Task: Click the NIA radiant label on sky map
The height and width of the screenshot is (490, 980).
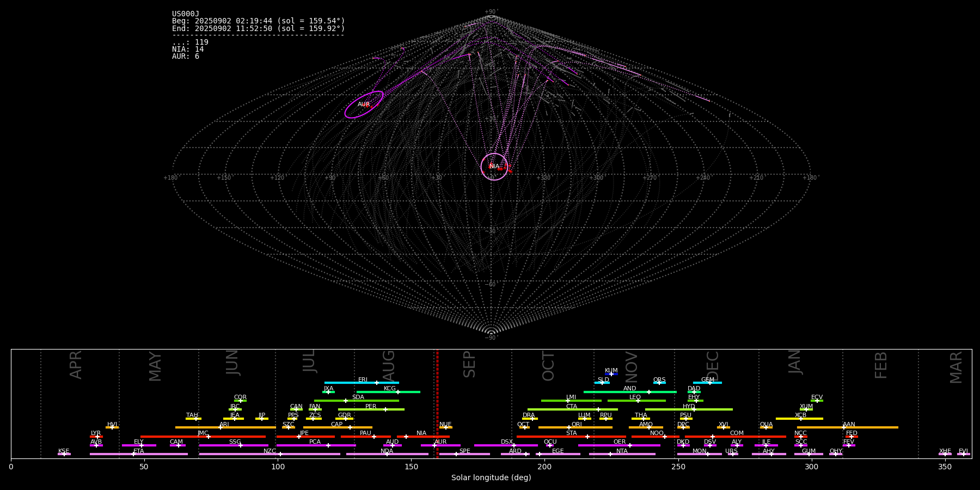Action: pyautogui.click(x=494, y=166)
